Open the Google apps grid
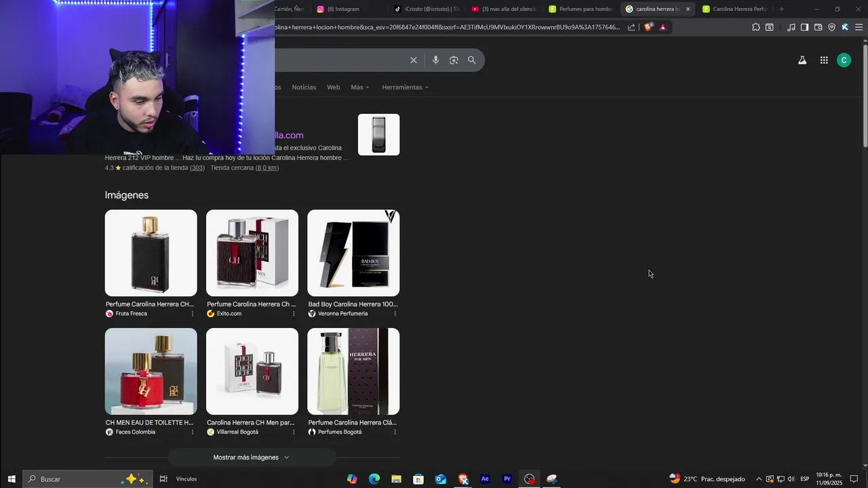The image size is (868, 488). click(824, 60)
